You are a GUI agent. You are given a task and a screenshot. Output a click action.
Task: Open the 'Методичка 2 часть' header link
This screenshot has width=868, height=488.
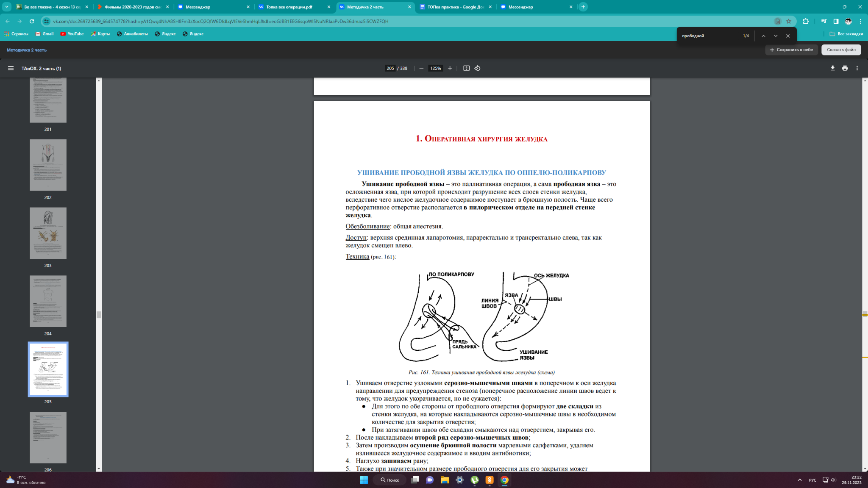(x=27, y=50)
